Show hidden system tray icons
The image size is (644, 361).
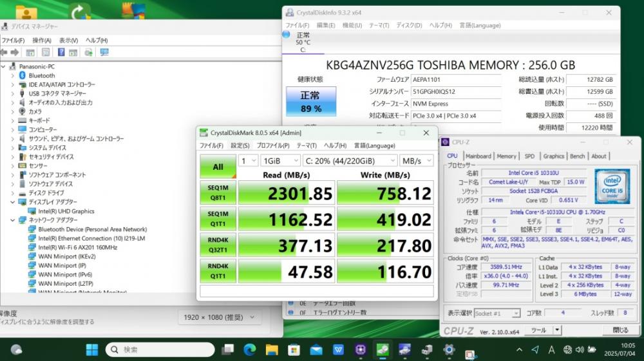click(x=519, y=350)
